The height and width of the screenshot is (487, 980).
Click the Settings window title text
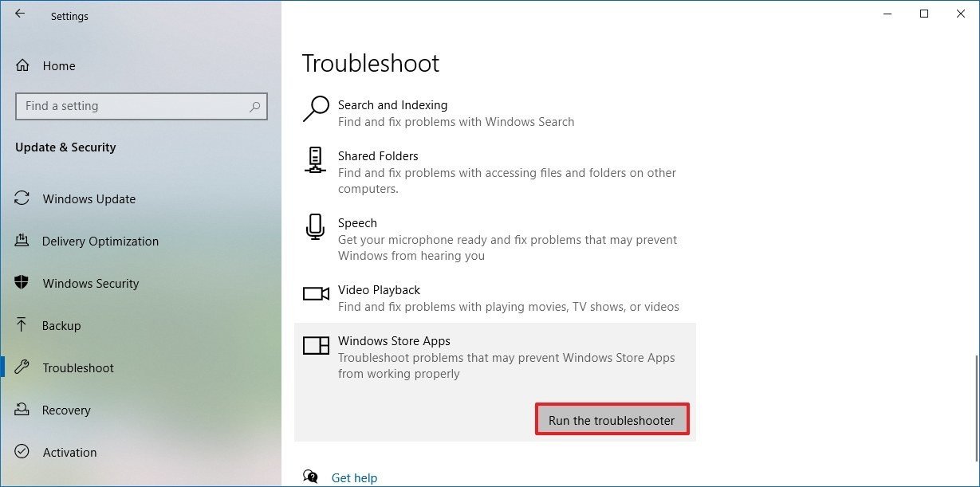coord(69,16)
